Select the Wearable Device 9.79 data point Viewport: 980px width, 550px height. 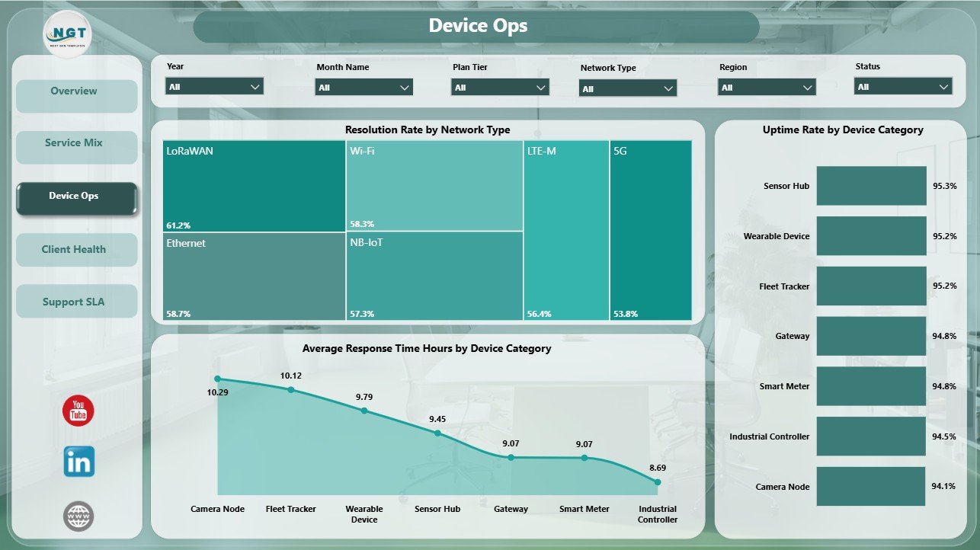pyautogui.click(x=364, y=411)
